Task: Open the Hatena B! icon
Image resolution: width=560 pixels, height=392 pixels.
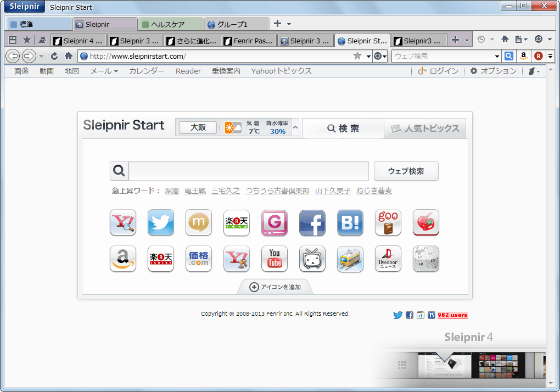Action: (x=350, y=223)
